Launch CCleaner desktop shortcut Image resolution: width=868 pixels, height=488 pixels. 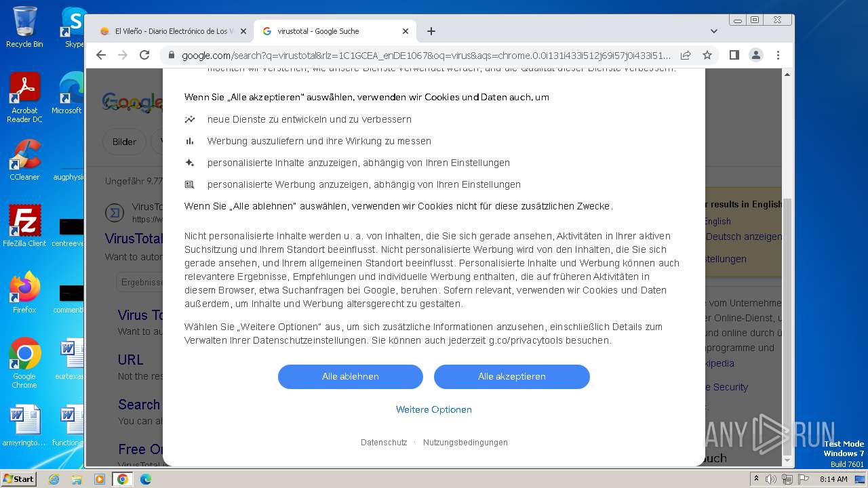pyautogui.click(x=24, y=160)
